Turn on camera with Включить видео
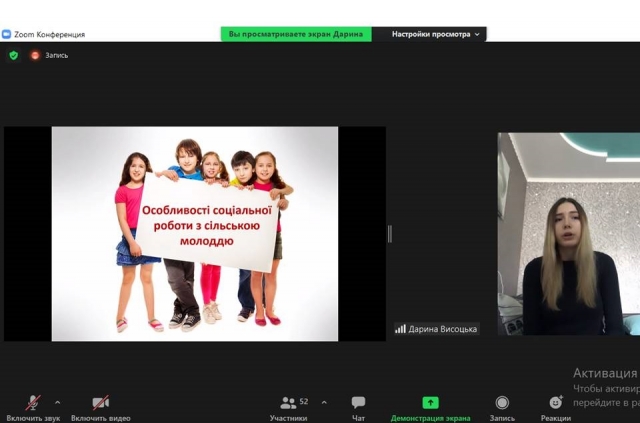Image resolution: width=640 pixels, height=423 pixels. click(101, 407)
